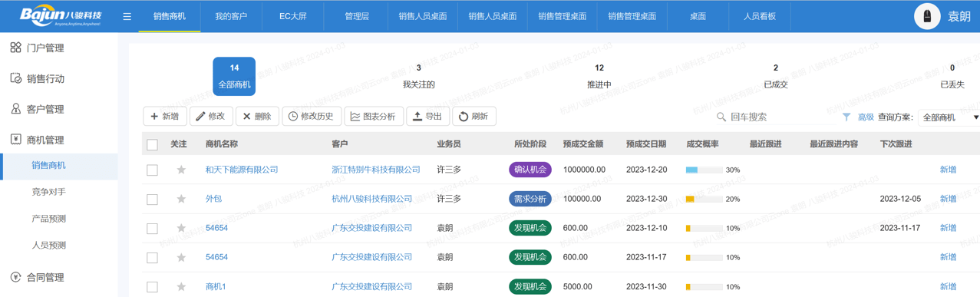Check the 外包 row checkbox
This screenshot has height=297, width=980.
[x=152, y=199]
